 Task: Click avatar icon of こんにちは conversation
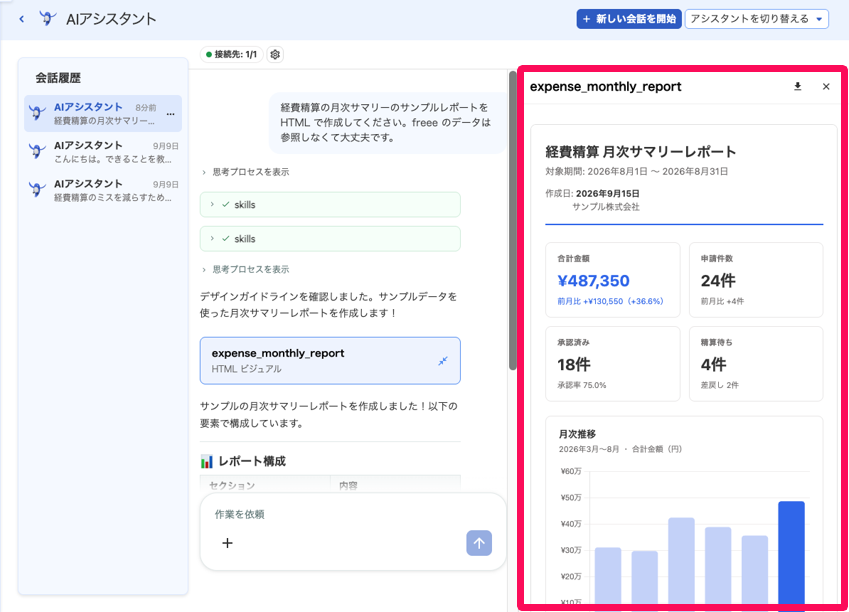(37, 151)
